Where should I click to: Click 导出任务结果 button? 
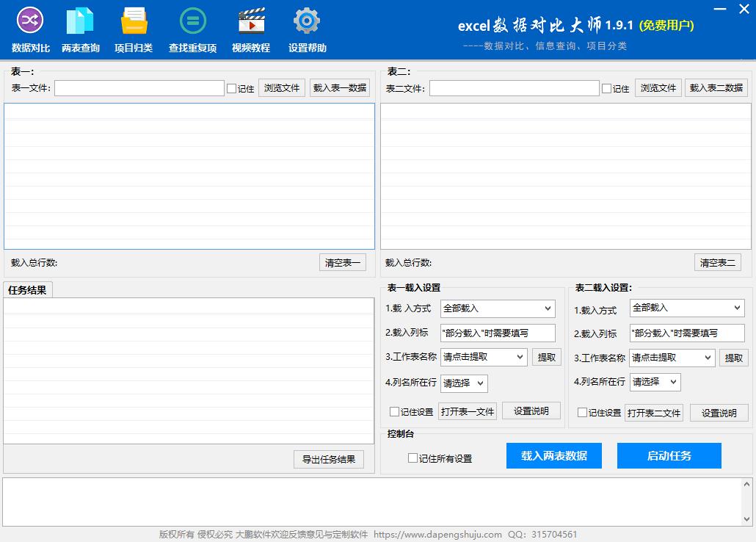coord(328,459)
